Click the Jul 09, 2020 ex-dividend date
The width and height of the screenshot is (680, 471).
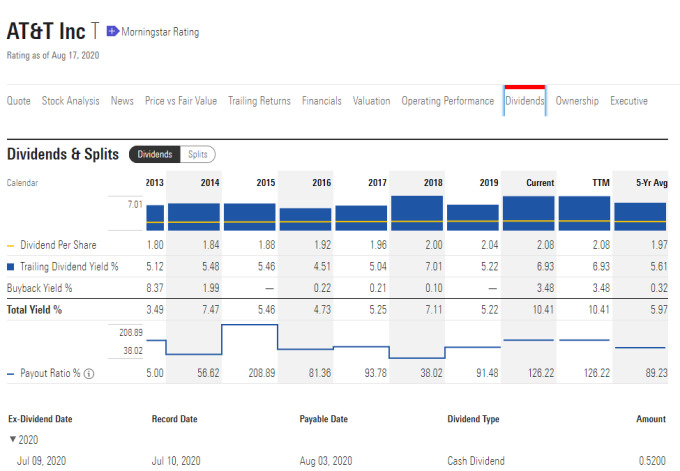pyautogui.click(x=41, y=461)
